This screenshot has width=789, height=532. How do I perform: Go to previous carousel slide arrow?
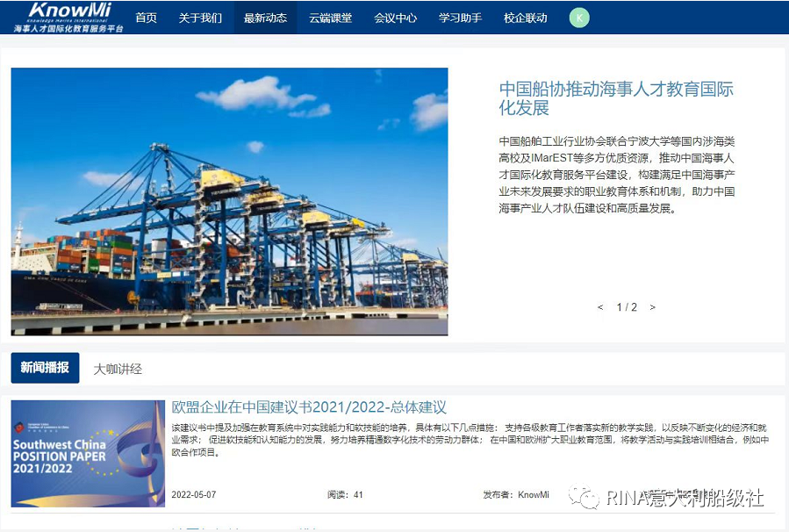[x=600, y=307]
